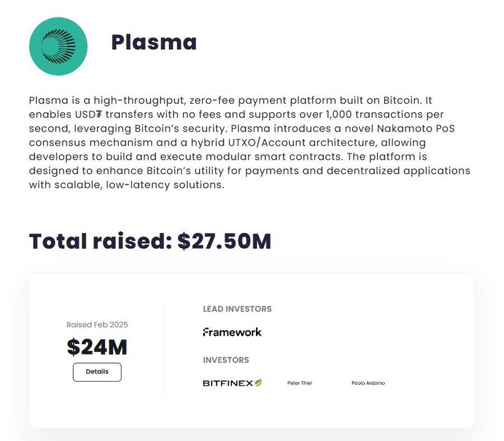This screenshot has width=504, height=441.
Task: Select the Bitfinex investor logo
Action: [232, 383]
